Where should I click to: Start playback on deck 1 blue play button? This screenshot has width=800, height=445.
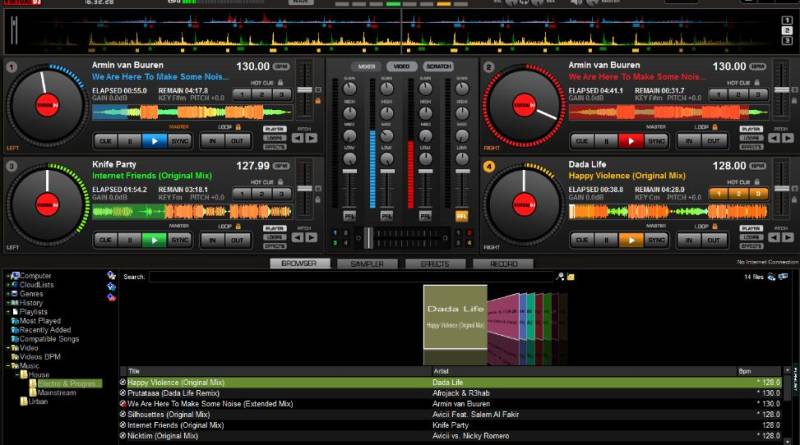point(155,141)
